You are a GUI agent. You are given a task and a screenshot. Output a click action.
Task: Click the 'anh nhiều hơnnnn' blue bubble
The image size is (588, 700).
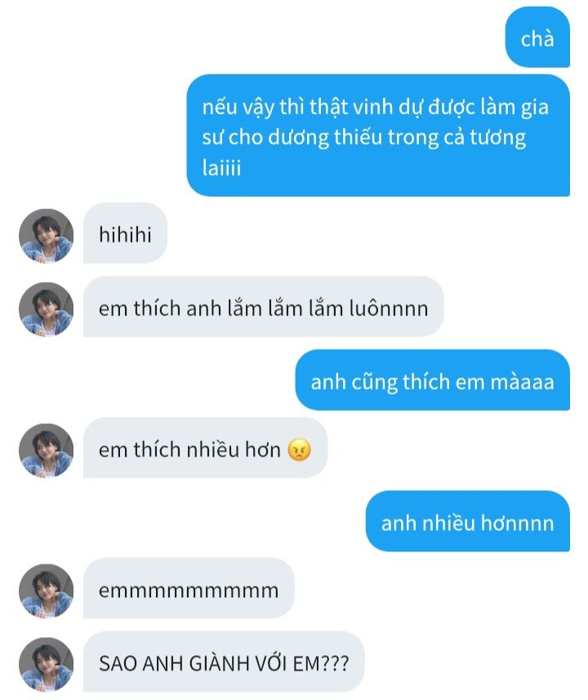[467, 521]
